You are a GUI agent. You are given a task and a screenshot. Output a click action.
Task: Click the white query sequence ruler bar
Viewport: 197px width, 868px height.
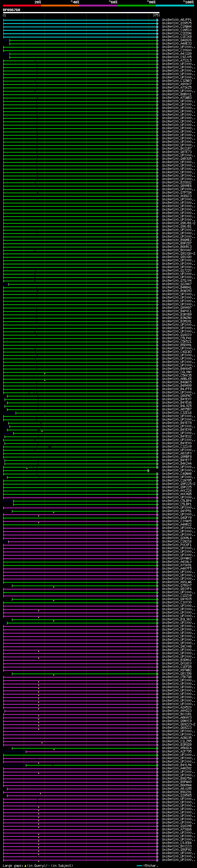(x=81, y=13)
